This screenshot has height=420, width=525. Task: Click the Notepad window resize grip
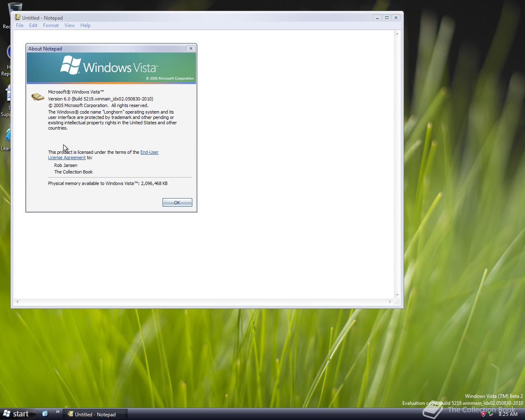click(x=397, y=301)
